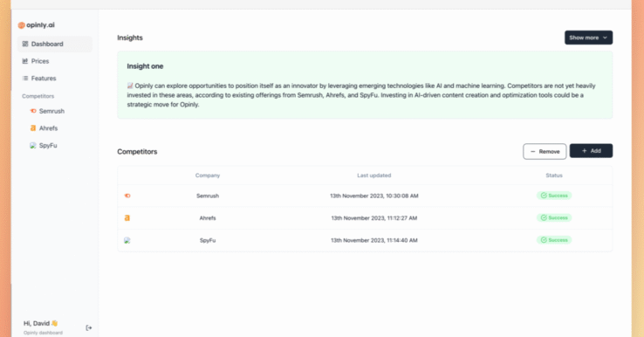
Task: Click the SpyFu timestamp 11:14:40 AM
Action: [374, 240]
